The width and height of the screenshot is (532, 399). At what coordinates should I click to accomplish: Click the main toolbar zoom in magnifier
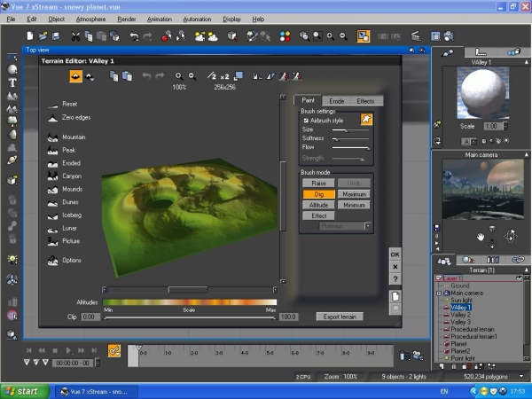330,36
